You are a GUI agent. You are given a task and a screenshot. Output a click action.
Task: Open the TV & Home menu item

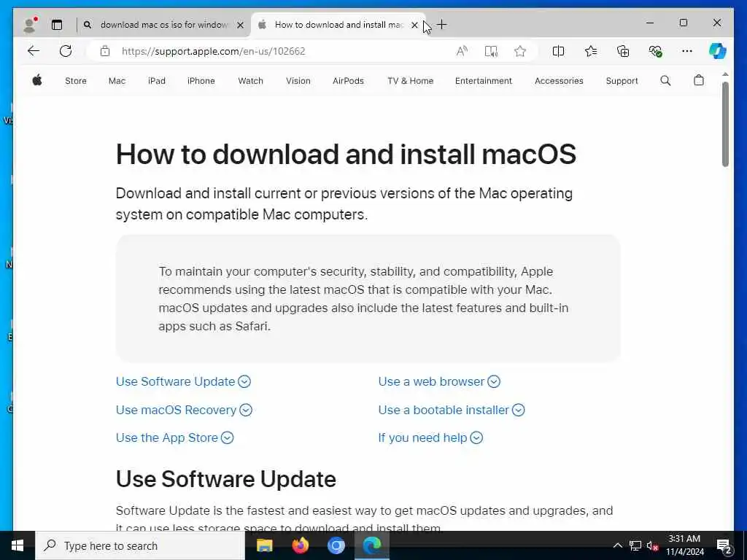(x=410, y=81)
